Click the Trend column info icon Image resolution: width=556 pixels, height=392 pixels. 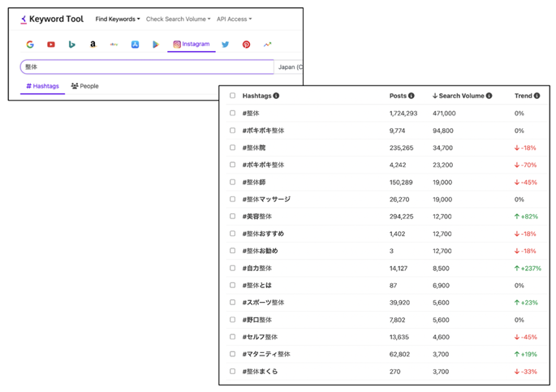click(537, 96)
